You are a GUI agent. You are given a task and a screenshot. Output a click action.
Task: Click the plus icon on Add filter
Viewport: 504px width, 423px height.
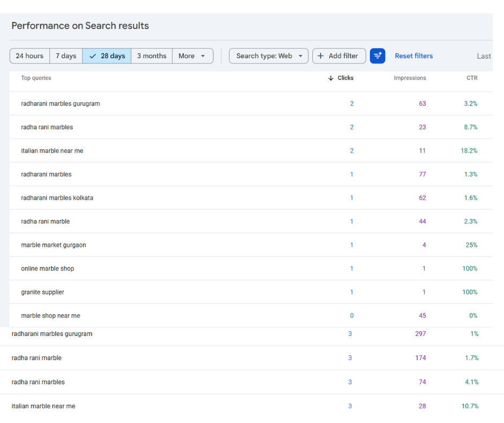pos(322,56)
